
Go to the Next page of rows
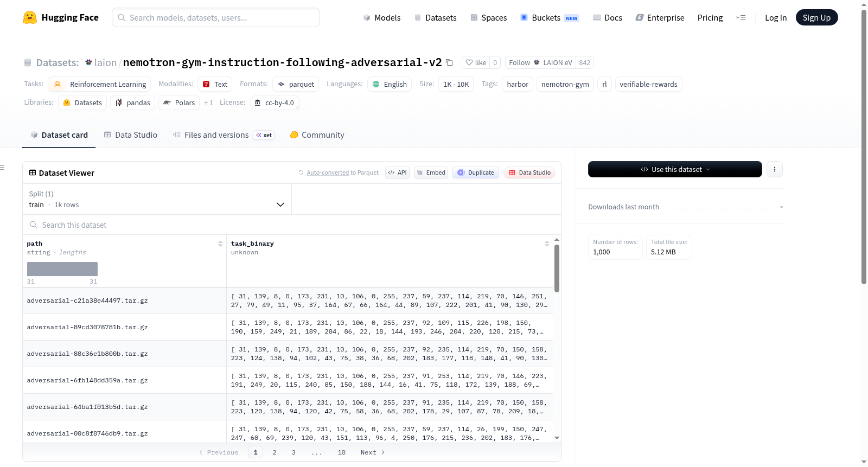[x=373, y=452]
